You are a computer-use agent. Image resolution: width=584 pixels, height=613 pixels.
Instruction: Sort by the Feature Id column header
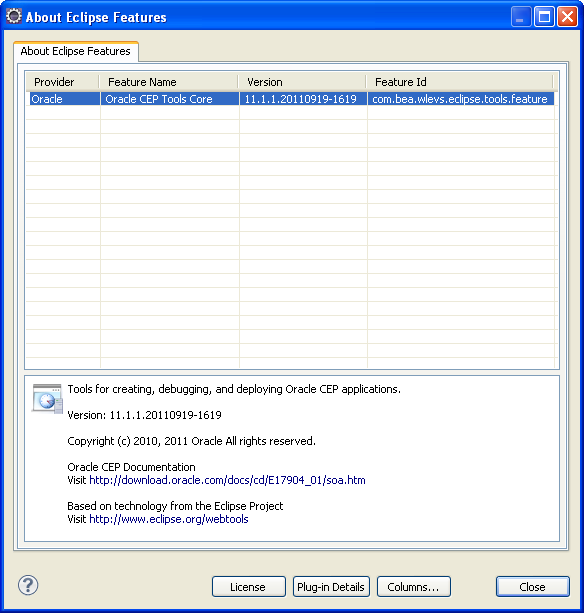tap(459, 82)
